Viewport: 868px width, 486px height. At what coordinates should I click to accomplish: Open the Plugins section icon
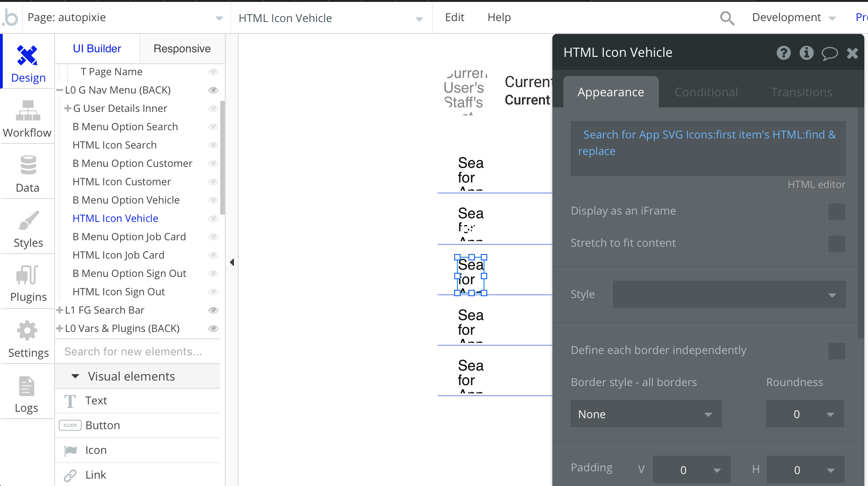[x=28, y=276]
